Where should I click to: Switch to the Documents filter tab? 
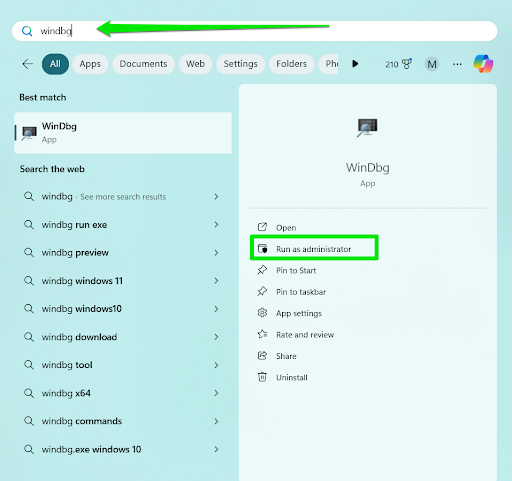[143, 64]
